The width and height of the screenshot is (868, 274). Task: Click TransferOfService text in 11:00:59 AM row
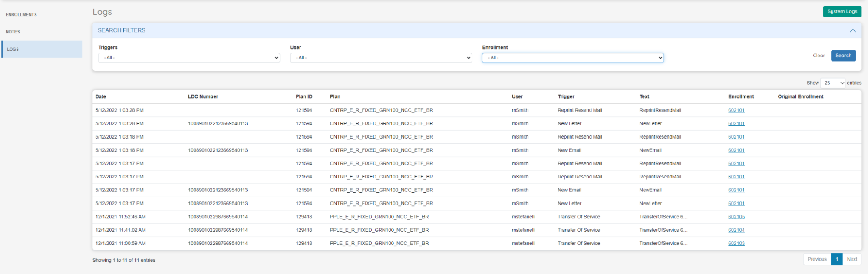[x=663, y=244]
